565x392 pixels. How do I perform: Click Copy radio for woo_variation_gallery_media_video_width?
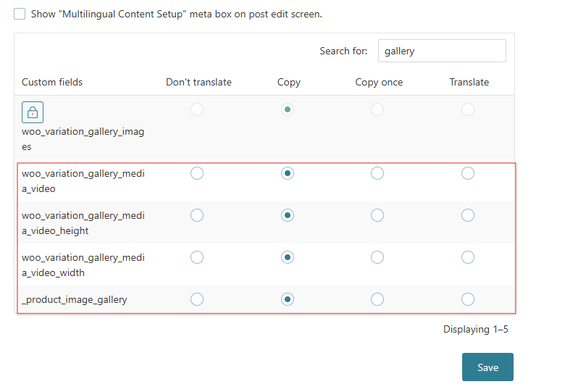click(288, 257)
